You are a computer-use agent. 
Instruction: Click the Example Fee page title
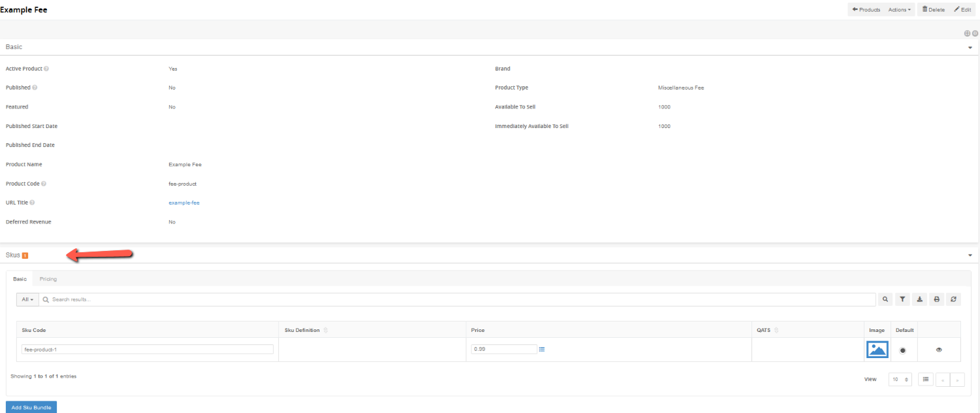(24, 10)
